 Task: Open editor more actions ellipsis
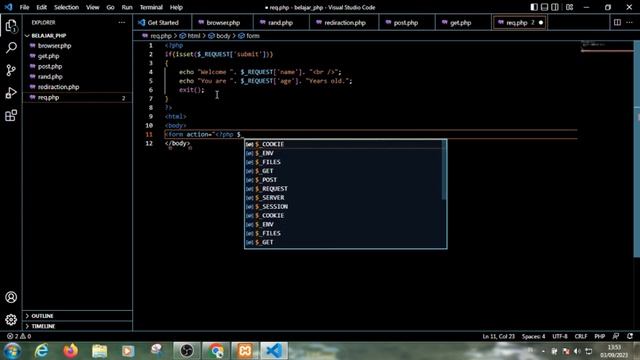pyautogui.click(x=629, y=22)
